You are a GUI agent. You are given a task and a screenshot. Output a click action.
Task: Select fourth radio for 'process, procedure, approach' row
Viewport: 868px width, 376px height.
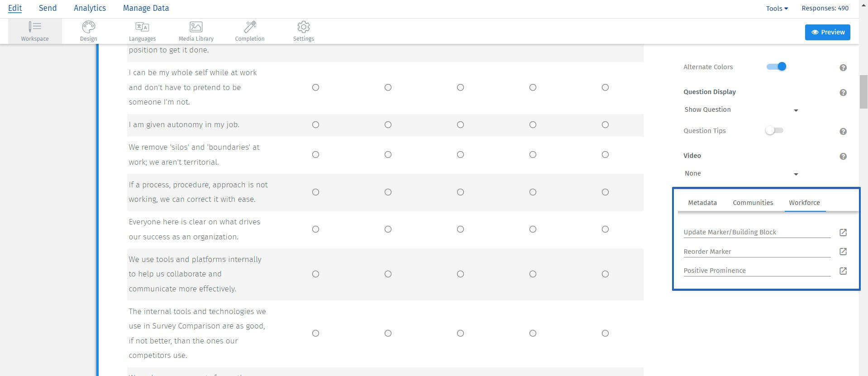tap(533, 192)
